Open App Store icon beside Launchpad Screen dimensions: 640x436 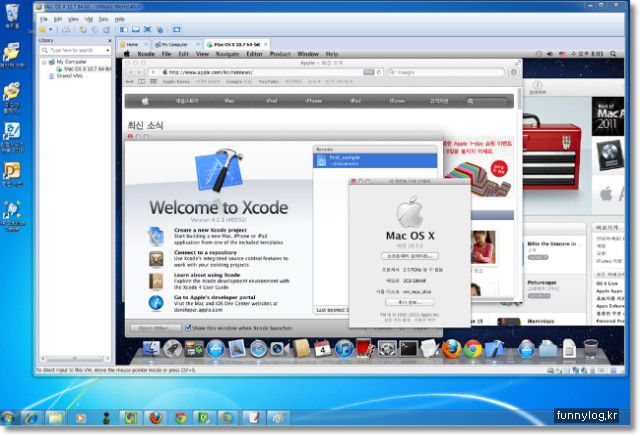coord(216,349)
